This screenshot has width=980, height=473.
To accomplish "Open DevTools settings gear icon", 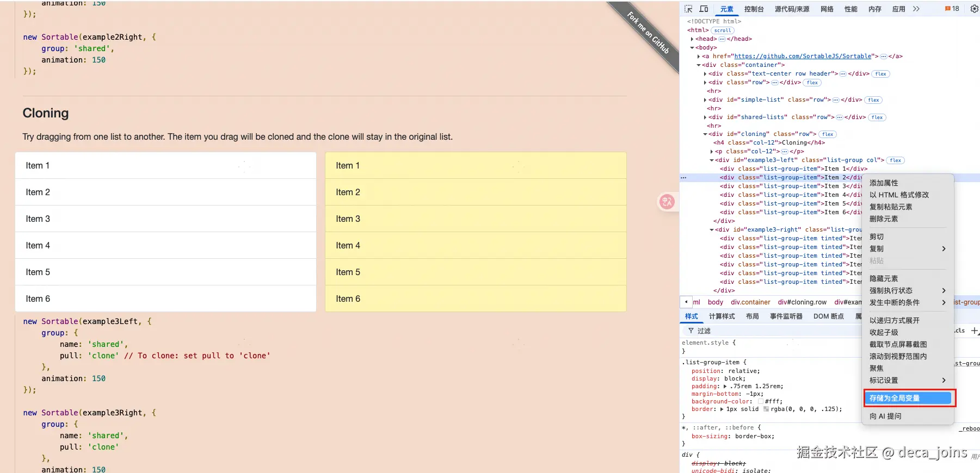I will [974, 9].
